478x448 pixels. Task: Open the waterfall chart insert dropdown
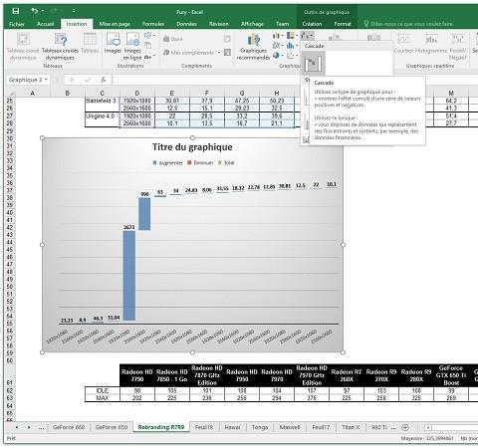tap(307, 35)
